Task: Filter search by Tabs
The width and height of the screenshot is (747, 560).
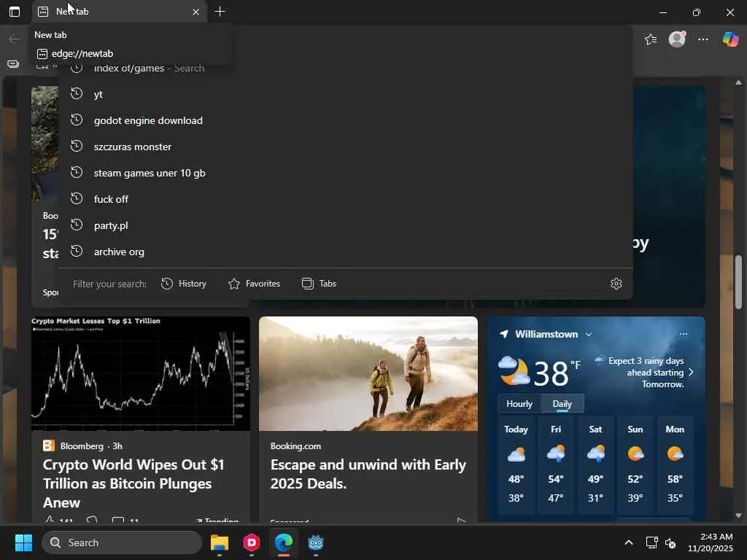Action: pos(320,284)
